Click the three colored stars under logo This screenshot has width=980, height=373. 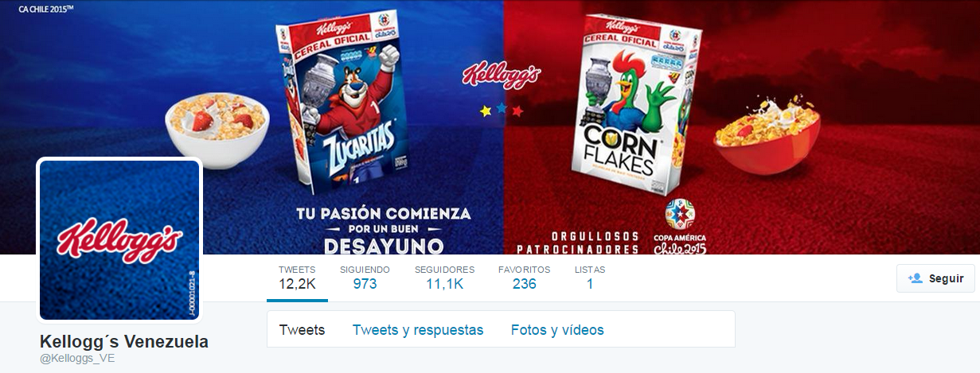502,110
